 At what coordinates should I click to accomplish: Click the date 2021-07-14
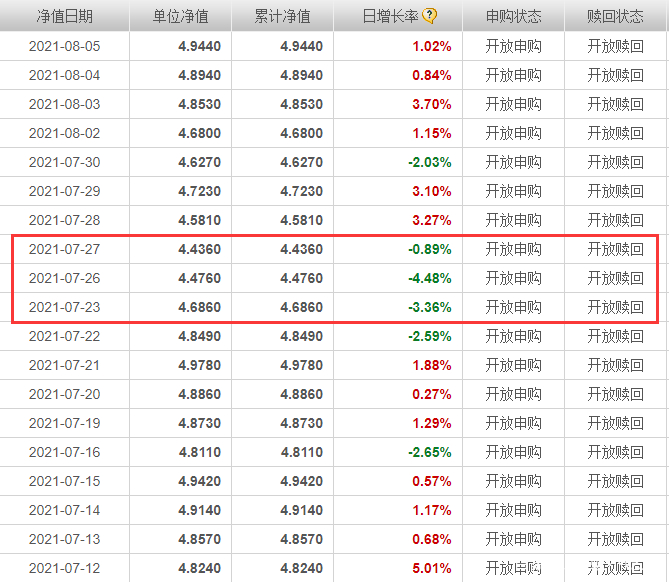pos(64,510)
